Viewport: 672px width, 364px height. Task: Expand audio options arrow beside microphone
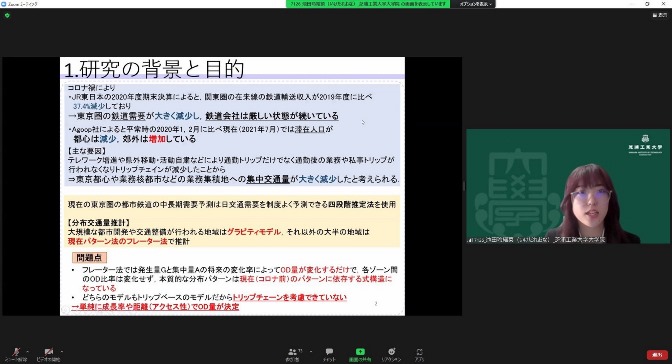coord(28,351)
